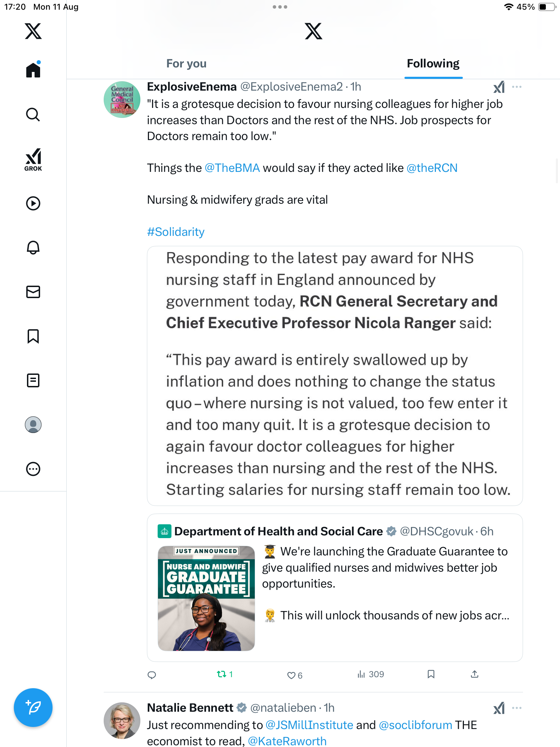Open the @TheBMA mention link
Screen dimensions: 560x747
click(232, 168)
